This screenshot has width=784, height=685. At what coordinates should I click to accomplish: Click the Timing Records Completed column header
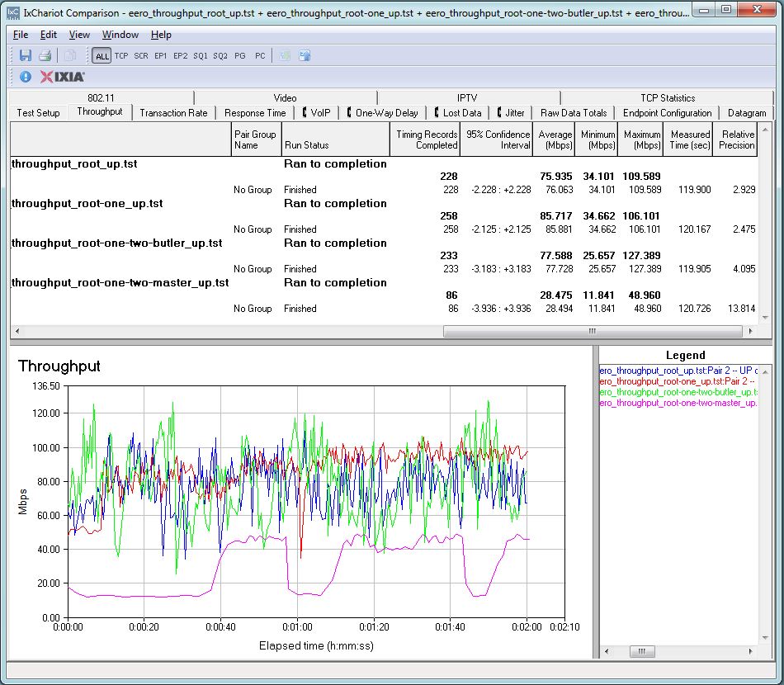425,140
